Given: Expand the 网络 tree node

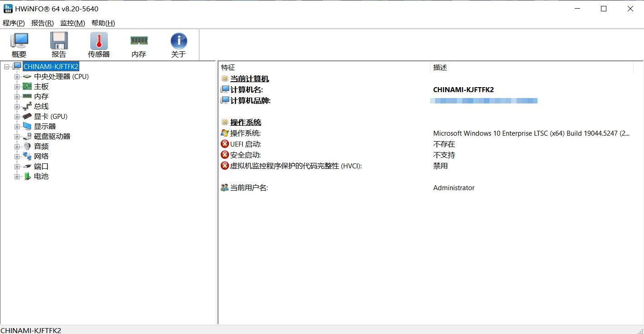Looking at the screenshot, I should (x=17, y=157).
